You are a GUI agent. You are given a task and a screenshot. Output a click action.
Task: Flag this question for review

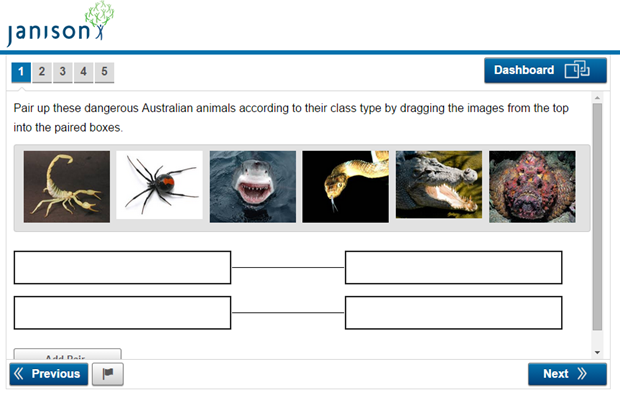point(108,374)
